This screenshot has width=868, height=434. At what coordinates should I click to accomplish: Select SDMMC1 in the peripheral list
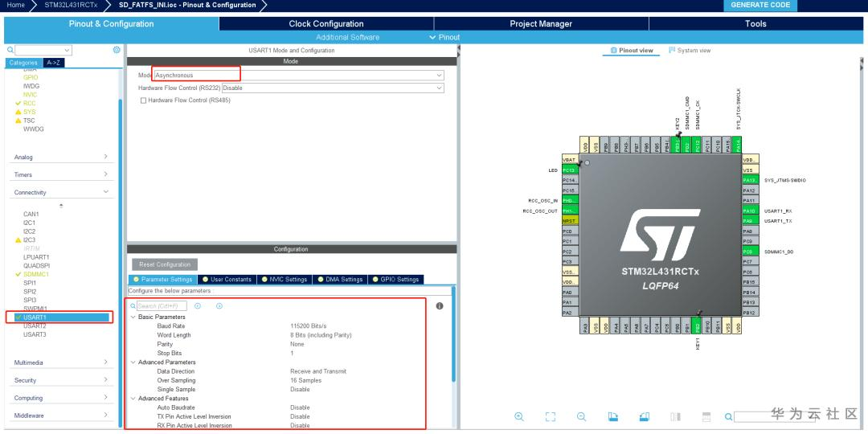(36, 274)
